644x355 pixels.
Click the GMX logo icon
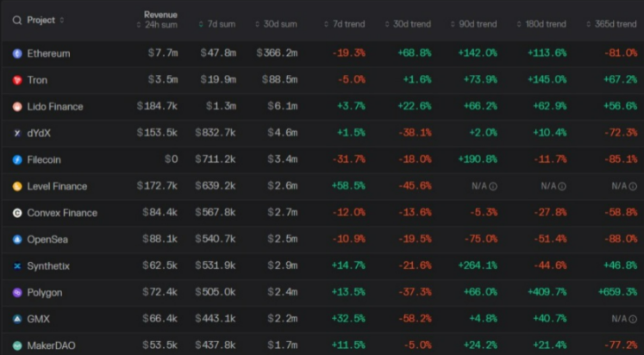pos(17,319)
